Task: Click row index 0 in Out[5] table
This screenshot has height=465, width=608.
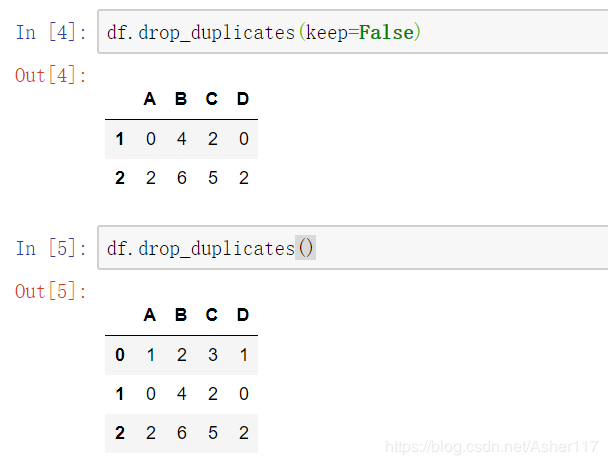Action: pyautogui.click(x=120, y=355)
